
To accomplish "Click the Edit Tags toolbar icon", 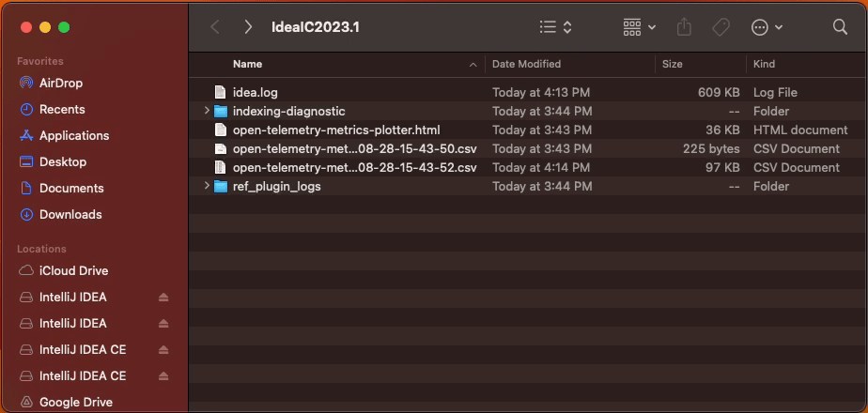I will [721, 27].
